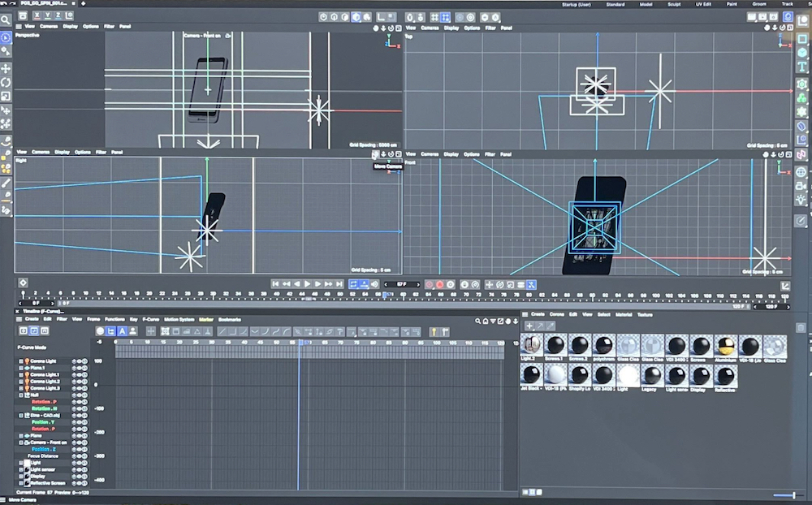This screenshot has height=505, width=812.
Task: Collapse the Camera - Front on tree item
Action: pos(21,442)
